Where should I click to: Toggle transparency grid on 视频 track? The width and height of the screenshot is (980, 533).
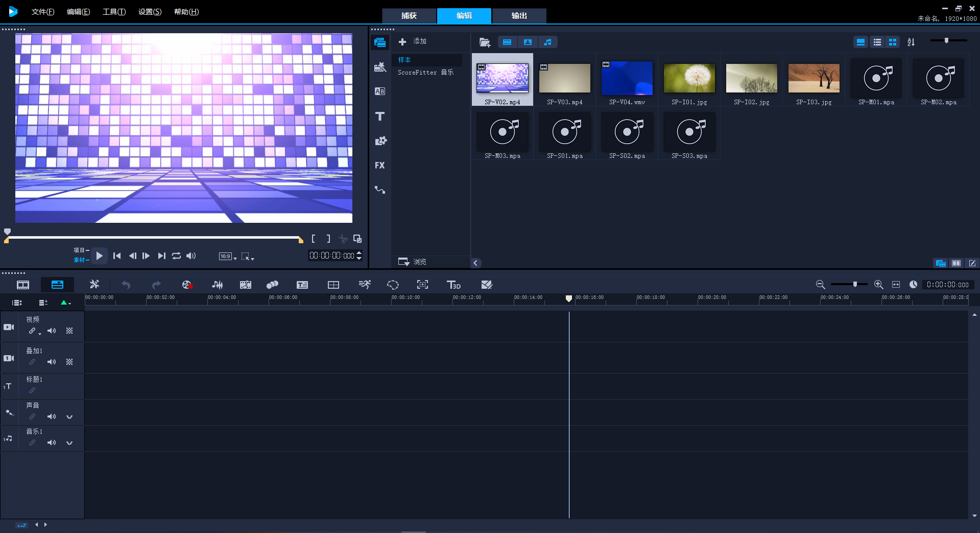[x=69, y=331]
